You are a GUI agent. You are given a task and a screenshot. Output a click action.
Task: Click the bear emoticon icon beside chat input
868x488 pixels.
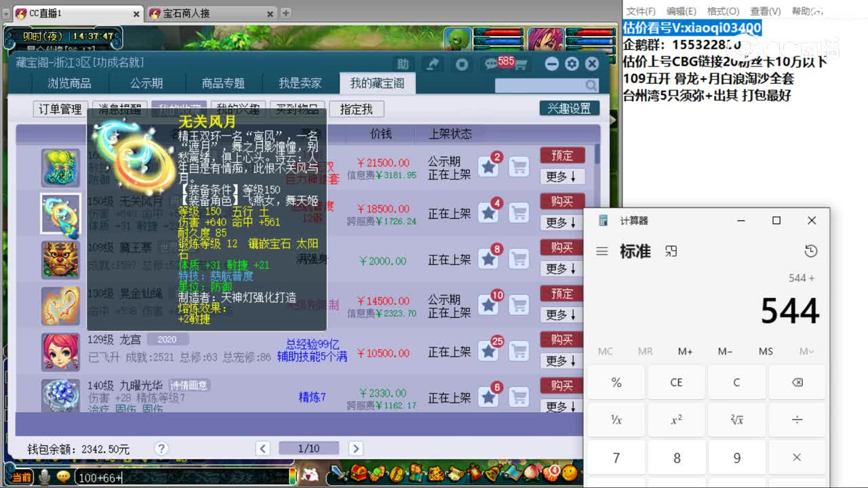tap(311, 474)
